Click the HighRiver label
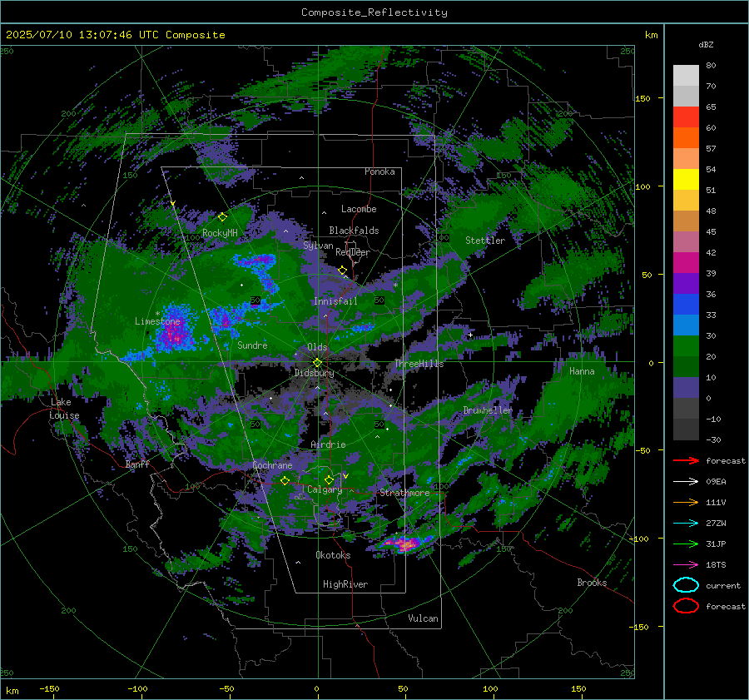The width and height of the screenshot is (749, 700). click(345, 584)
